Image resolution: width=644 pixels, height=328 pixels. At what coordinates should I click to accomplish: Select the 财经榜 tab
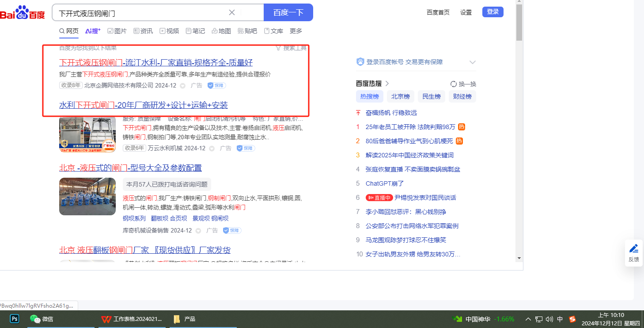(x=462, y=96)
